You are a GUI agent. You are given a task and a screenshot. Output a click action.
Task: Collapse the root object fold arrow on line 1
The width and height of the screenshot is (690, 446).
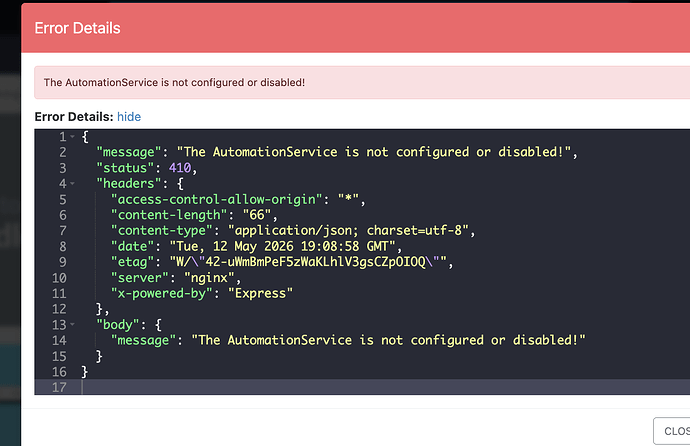72,137
